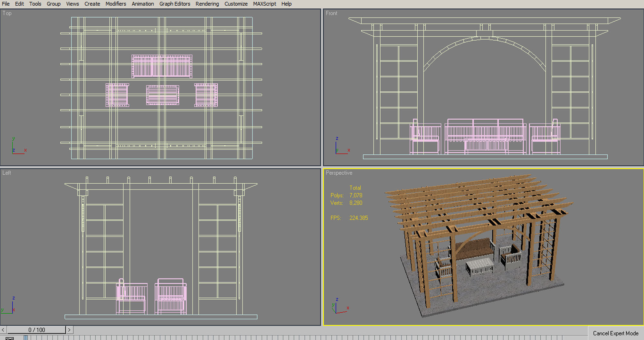
Task: Click the Top viewport label
Action: pos(7,13)
